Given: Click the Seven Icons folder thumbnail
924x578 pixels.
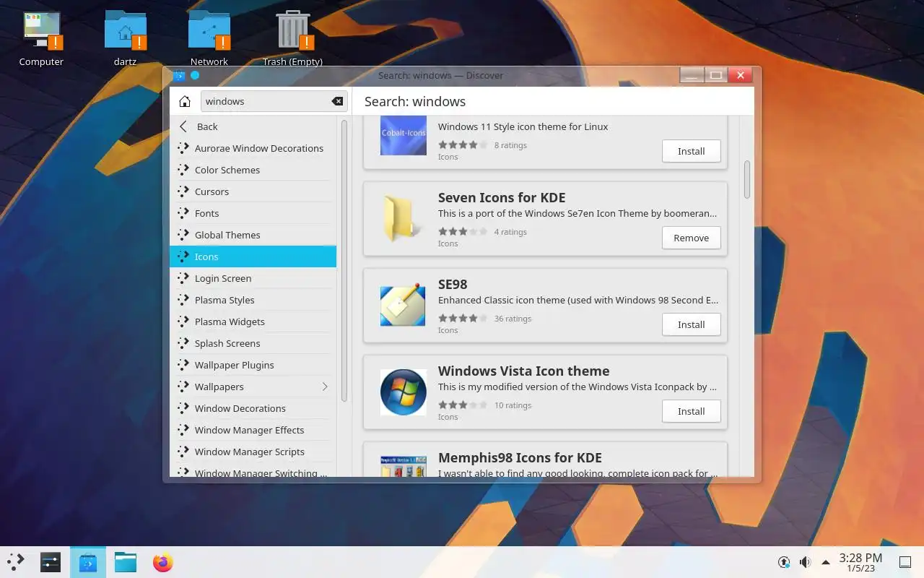Looking at the screenshot, I should tap(404, 219).
